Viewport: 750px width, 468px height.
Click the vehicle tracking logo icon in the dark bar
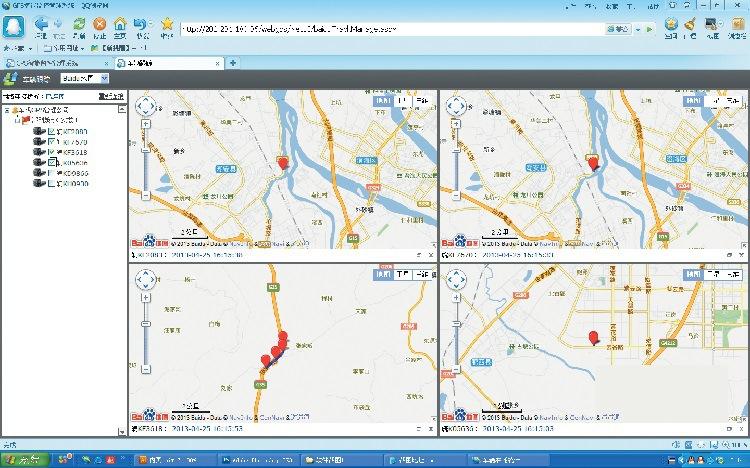click(x=11, y=78)
